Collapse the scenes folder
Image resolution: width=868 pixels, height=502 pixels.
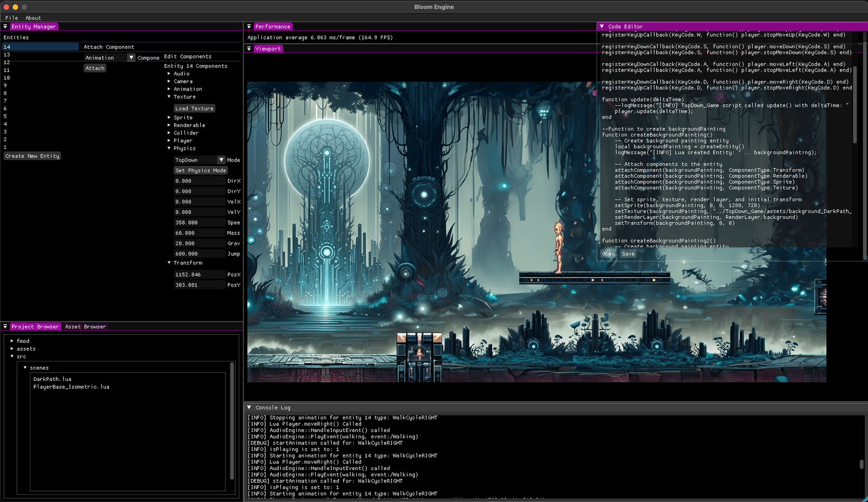[25, 368]
